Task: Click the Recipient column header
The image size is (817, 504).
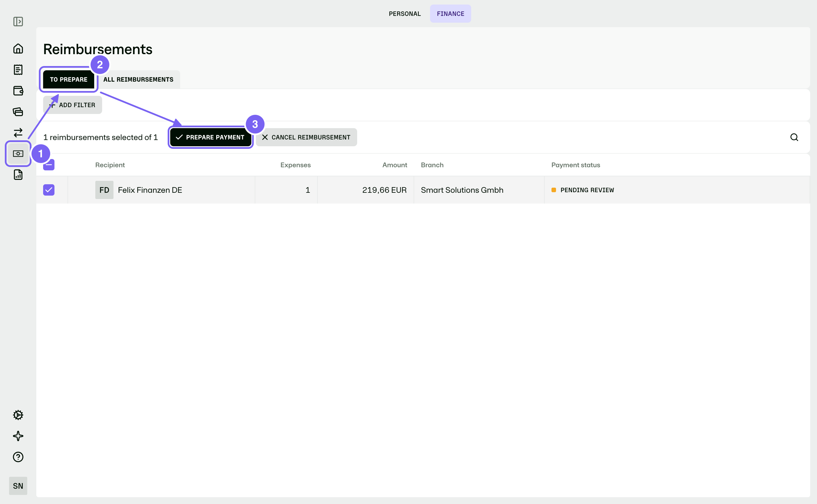Action: 110,165
